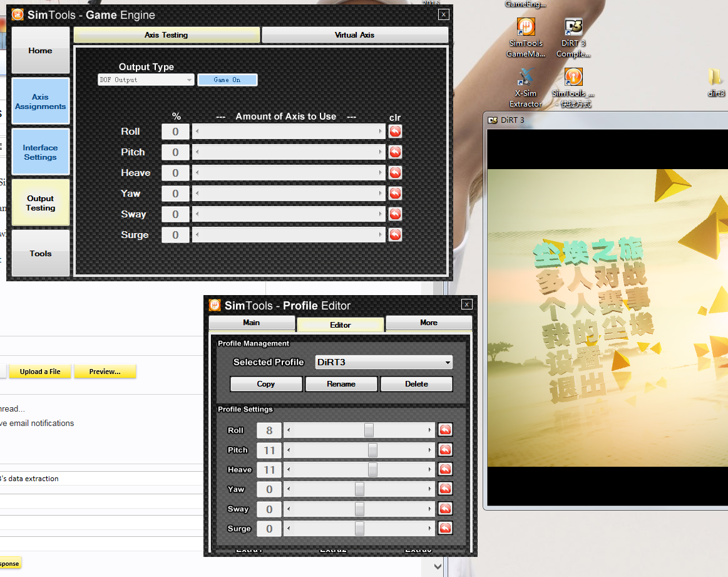Click the Pitch slider thumb in Profile Editor
The image size is (728, 577).
coord(373,450)
